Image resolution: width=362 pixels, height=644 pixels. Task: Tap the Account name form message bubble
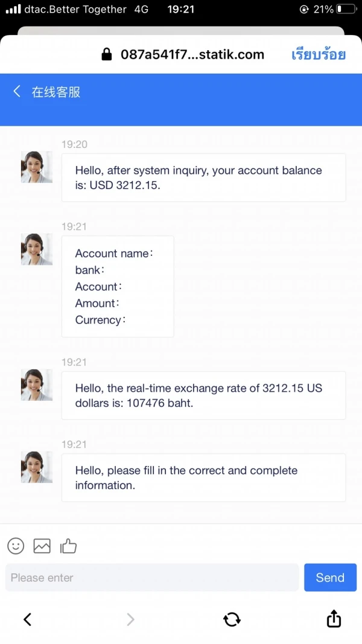pyautogui.click(x=118, y=287)
